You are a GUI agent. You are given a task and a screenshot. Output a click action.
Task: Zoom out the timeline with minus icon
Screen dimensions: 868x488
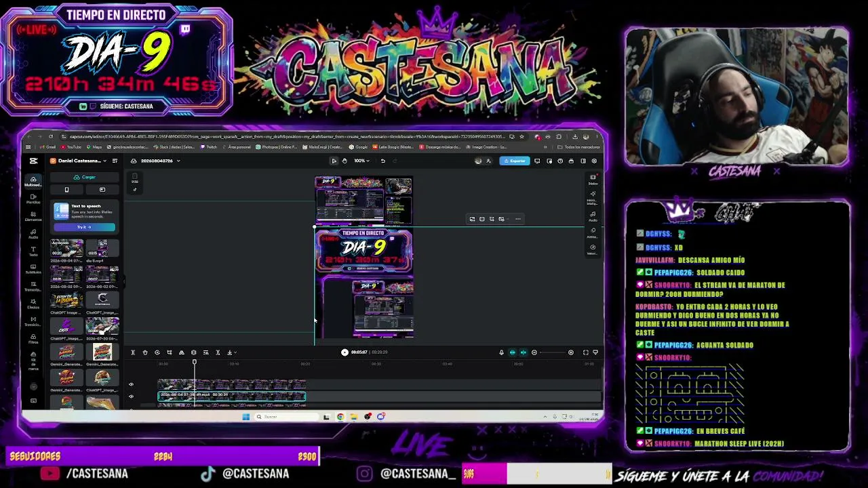[x=534, y=352]
